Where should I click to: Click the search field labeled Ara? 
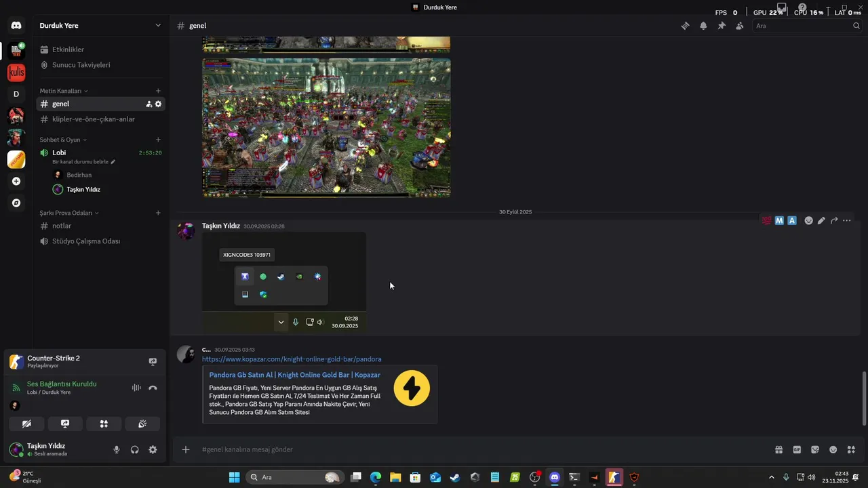click(807, 26)
